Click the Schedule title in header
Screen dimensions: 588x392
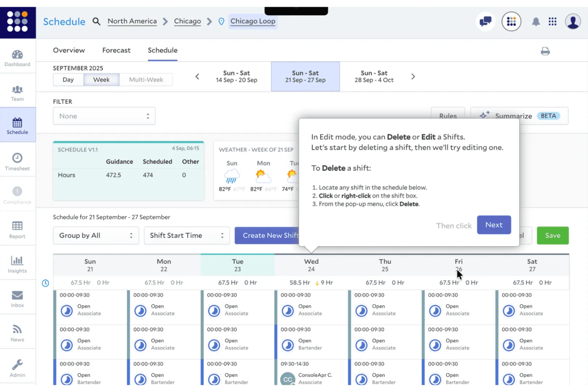64,21
